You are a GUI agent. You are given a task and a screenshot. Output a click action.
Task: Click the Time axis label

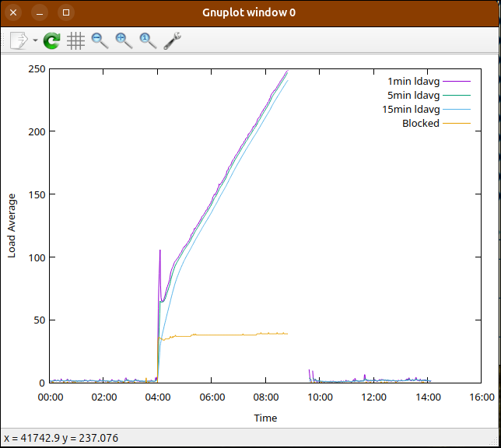(x=265, y=418)
